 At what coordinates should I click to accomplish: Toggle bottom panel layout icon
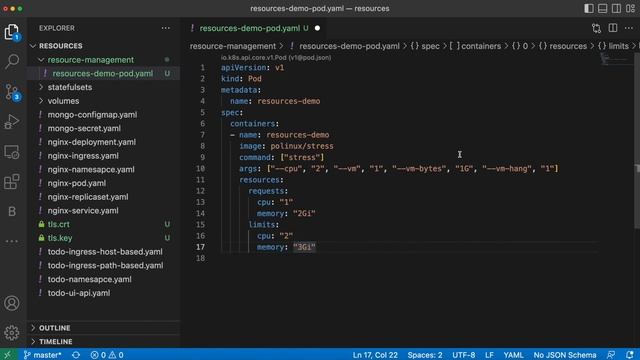602,8
